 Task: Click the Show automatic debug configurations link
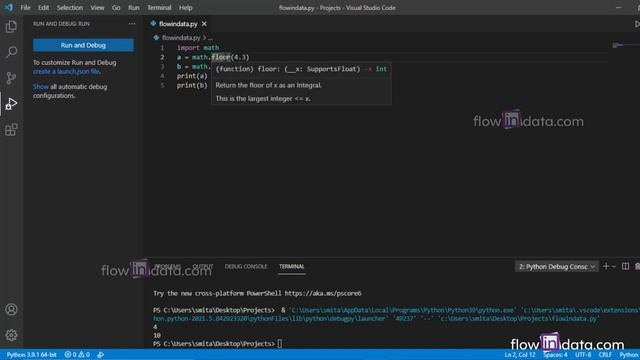[41, 87]
